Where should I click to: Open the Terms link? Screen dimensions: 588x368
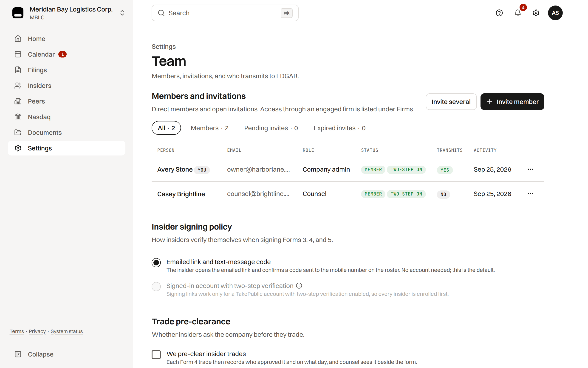pos(17,331)
